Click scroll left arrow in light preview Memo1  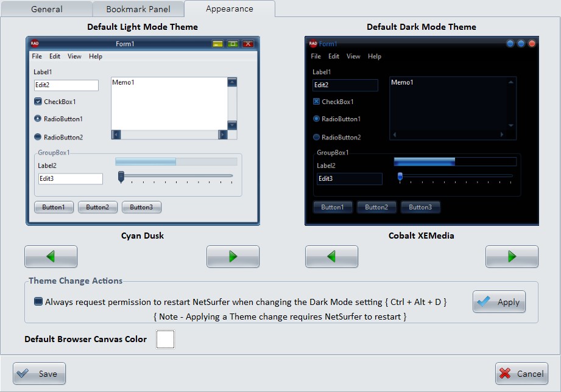pos(116,135)
